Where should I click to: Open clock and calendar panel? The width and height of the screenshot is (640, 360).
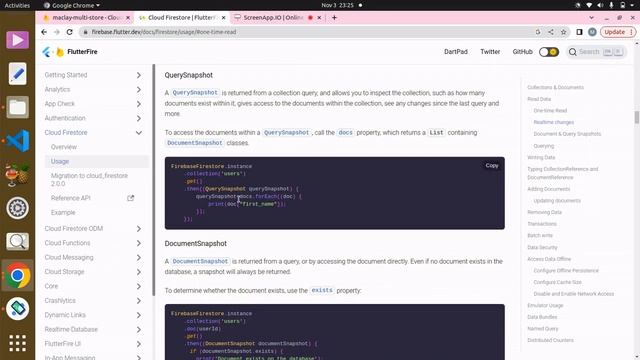point(337,5)
